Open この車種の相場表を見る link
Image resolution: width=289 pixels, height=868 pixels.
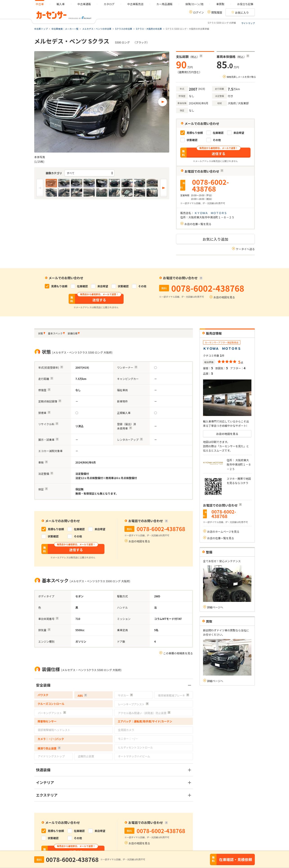tap(176, 653)
